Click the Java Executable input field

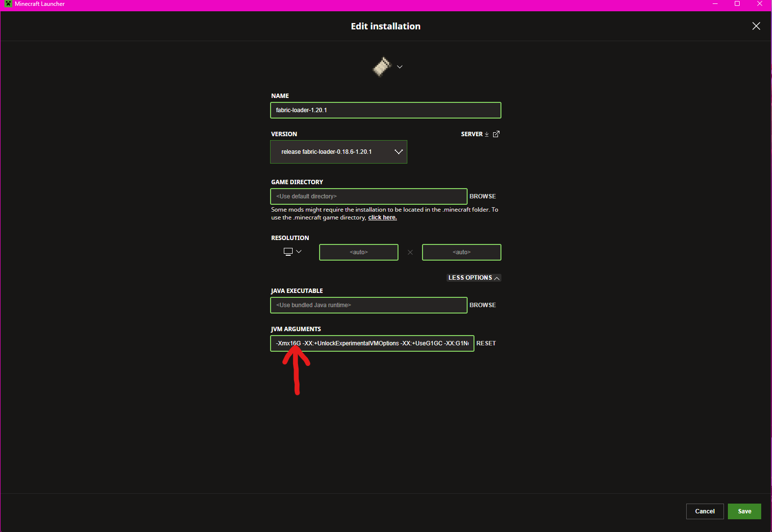click(x=368, y=305)
